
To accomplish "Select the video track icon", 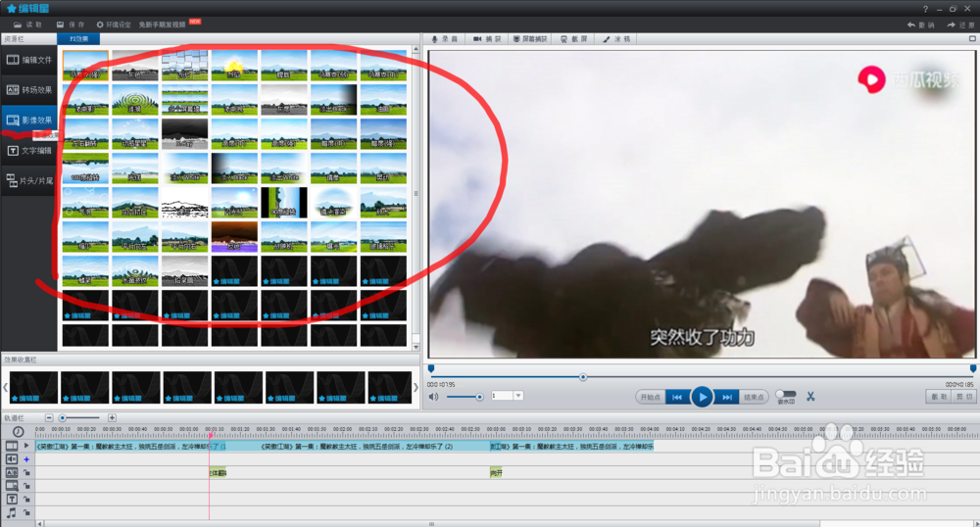I will (x=11, y=446).
